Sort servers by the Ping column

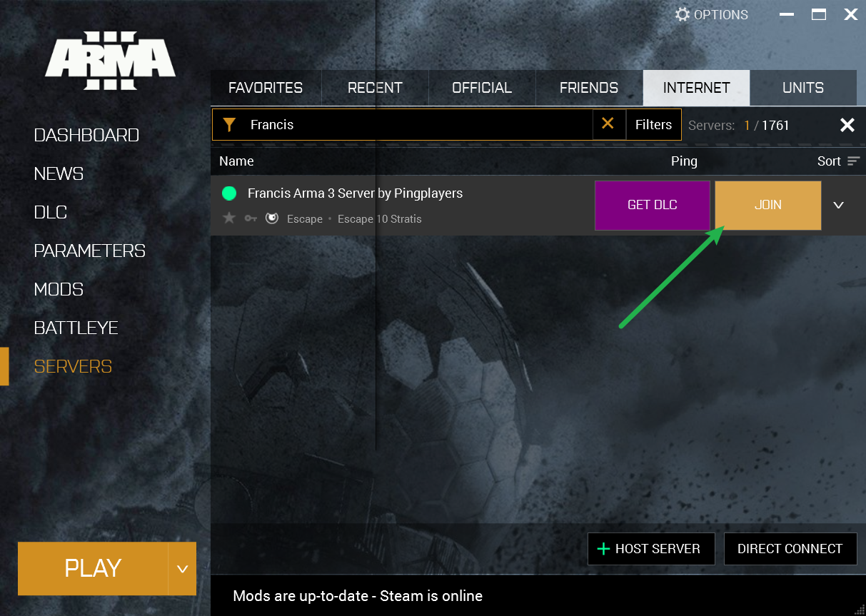pos(684,161)
